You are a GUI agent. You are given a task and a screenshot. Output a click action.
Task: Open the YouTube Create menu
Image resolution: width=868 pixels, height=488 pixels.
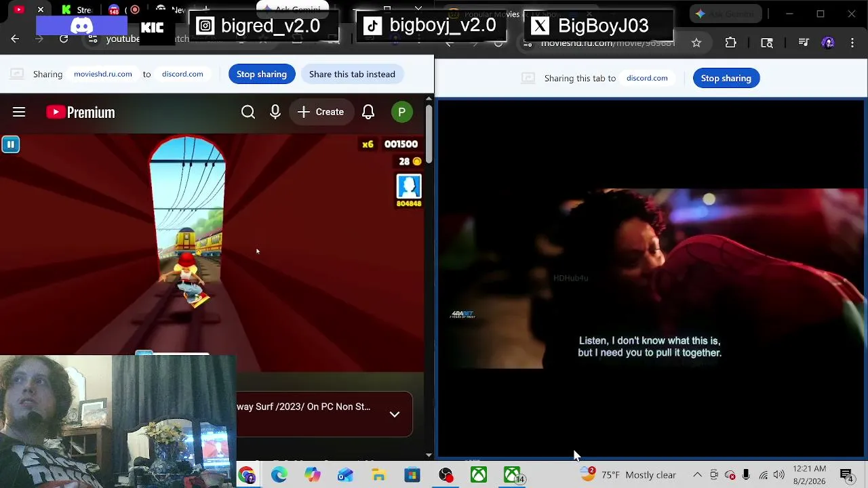tap(321, 112)
